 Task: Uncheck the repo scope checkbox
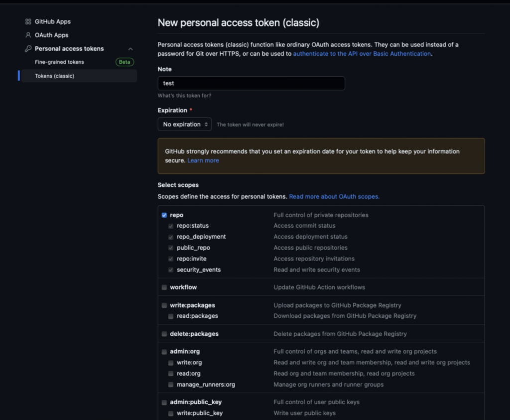164,215
